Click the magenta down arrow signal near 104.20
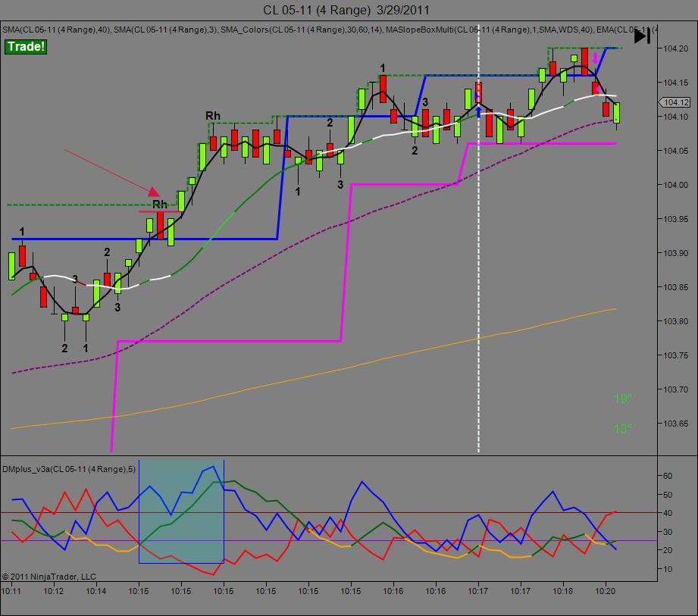Screen dimensions: 698x616 pos(596,58)
